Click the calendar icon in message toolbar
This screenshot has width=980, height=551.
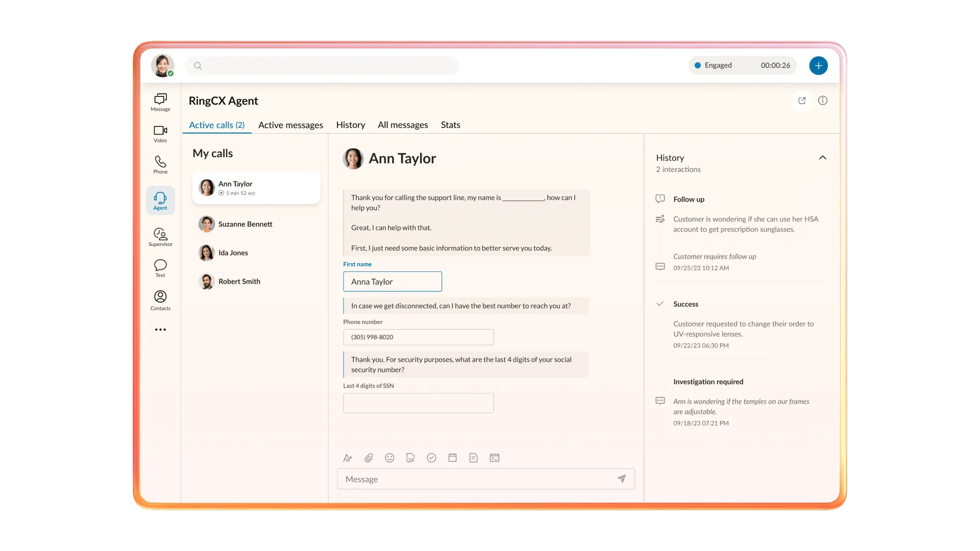pyautogui.click(x=452, y=458)
